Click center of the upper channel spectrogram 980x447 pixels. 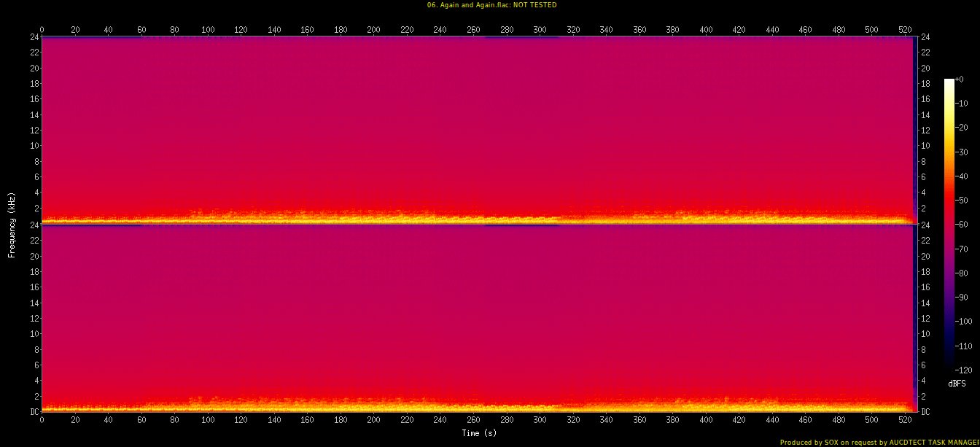pos(478,129)
